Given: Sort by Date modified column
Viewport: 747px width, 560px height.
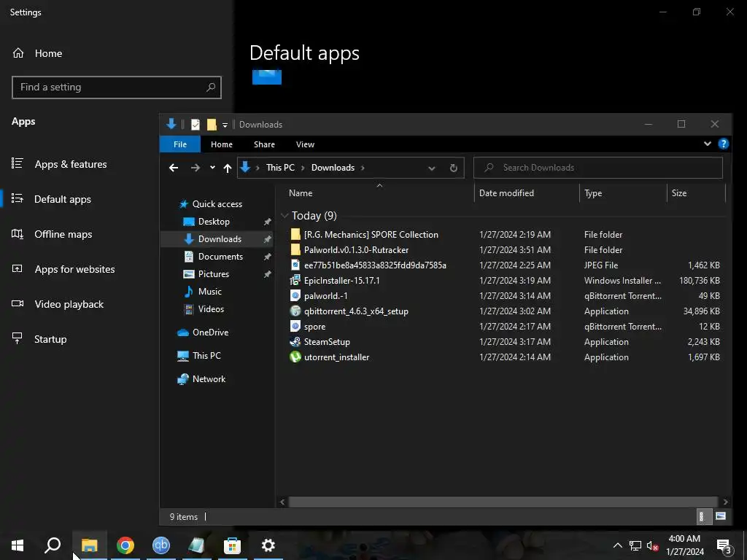Looking at the screenshot, I should [506, 192].
